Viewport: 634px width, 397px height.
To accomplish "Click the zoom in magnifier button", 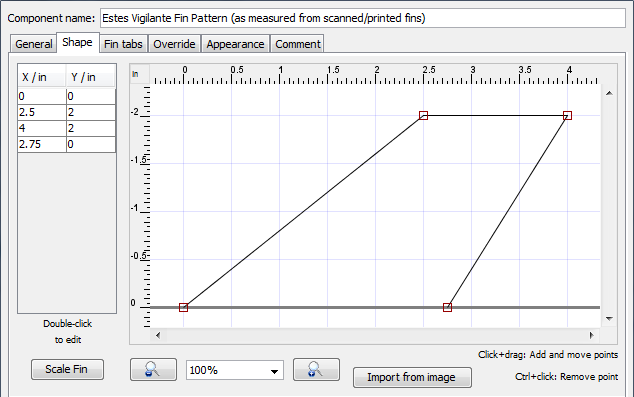I will (316, 370).
